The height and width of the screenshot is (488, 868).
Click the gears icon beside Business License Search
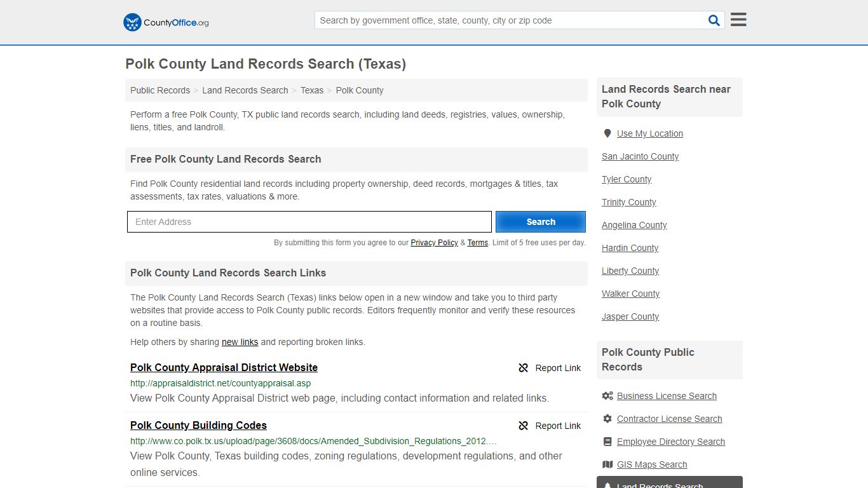(607, 396)
